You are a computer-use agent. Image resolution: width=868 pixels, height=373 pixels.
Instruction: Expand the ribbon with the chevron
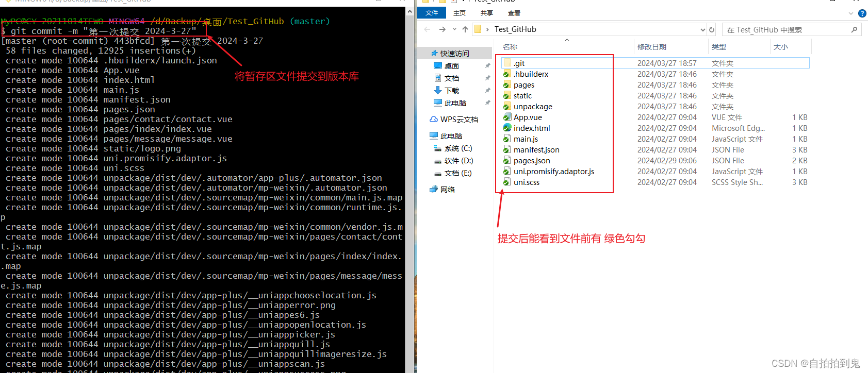point(851,13)
